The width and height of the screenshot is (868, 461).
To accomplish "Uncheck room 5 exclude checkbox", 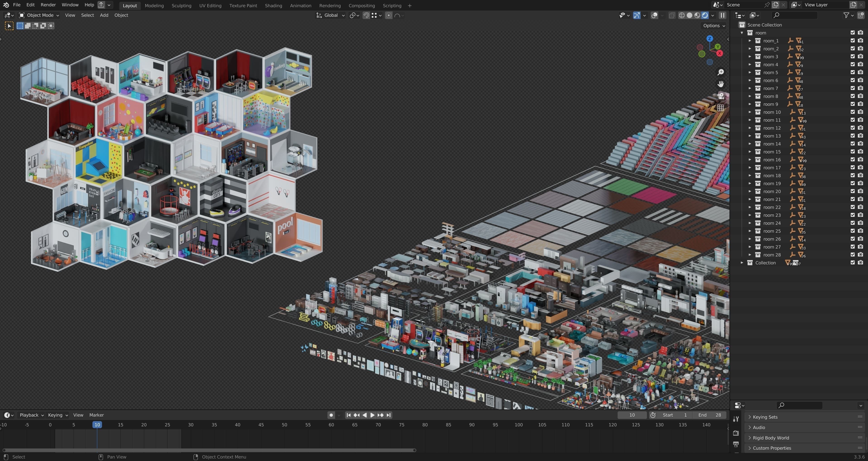I will pos(853,72).
